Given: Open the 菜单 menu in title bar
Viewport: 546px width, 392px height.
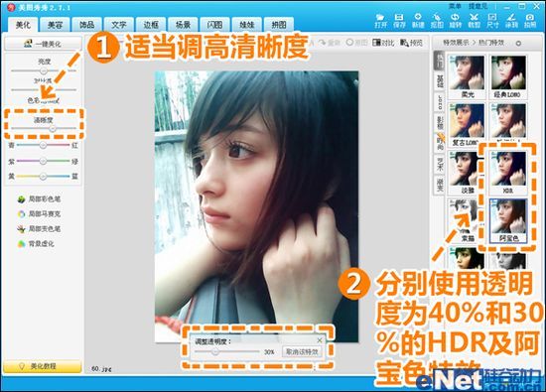Looking at the screenshot, I should point(455,6).
